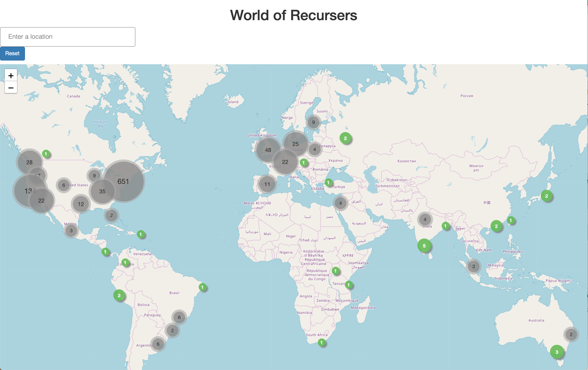Click green 5 marker near Sri Lanka

click(424, 246)
